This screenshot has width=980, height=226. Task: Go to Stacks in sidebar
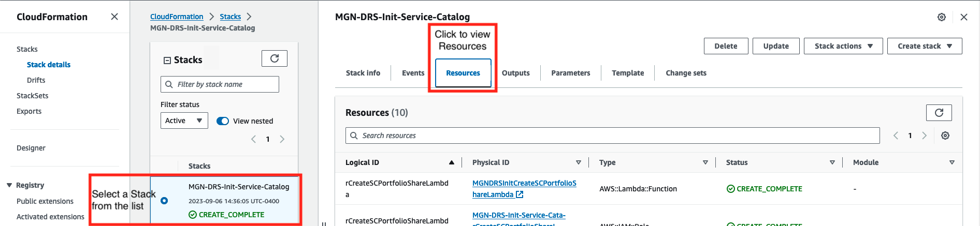(27, 49)
